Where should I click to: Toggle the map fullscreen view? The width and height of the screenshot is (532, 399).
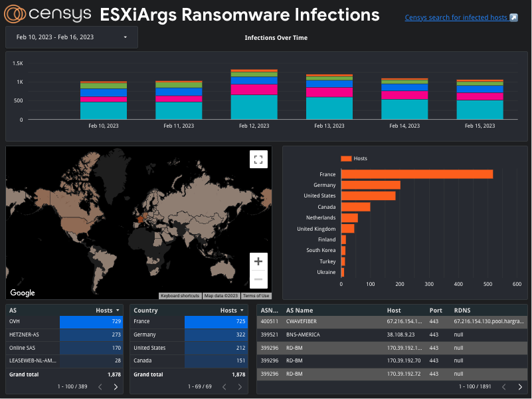pos(258,159)
